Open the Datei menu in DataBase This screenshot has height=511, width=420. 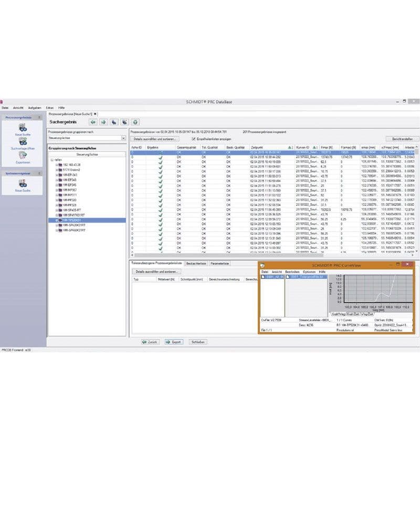[5, 108]
